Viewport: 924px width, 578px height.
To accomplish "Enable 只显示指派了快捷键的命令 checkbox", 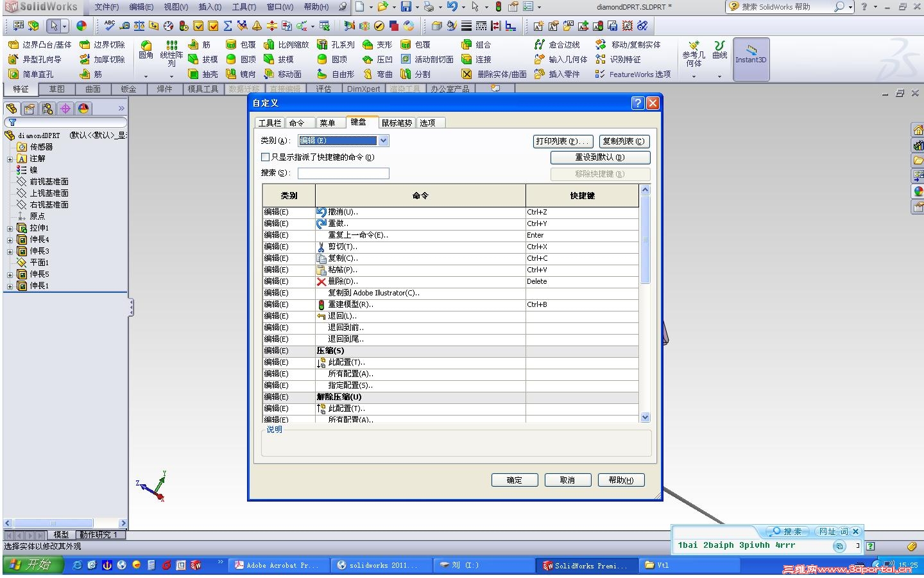I will click(x=266, y=157).
